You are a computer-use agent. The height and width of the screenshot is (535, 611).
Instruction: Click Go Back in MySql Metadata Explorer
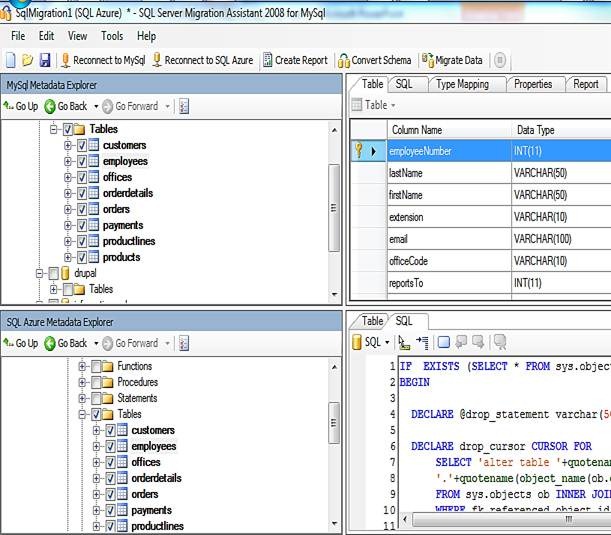pos(66,106)
